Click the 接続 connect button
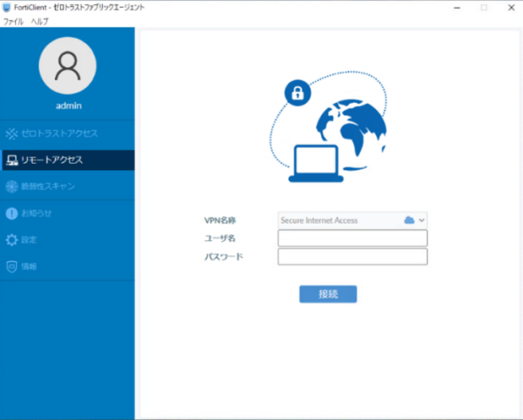 click(x=328, y=294)
